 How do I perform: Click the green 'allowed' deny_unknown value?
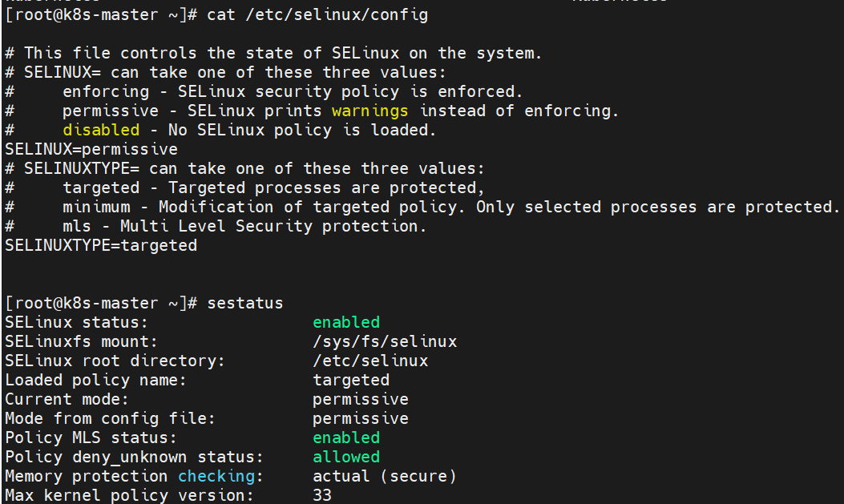tap(346, 457)
